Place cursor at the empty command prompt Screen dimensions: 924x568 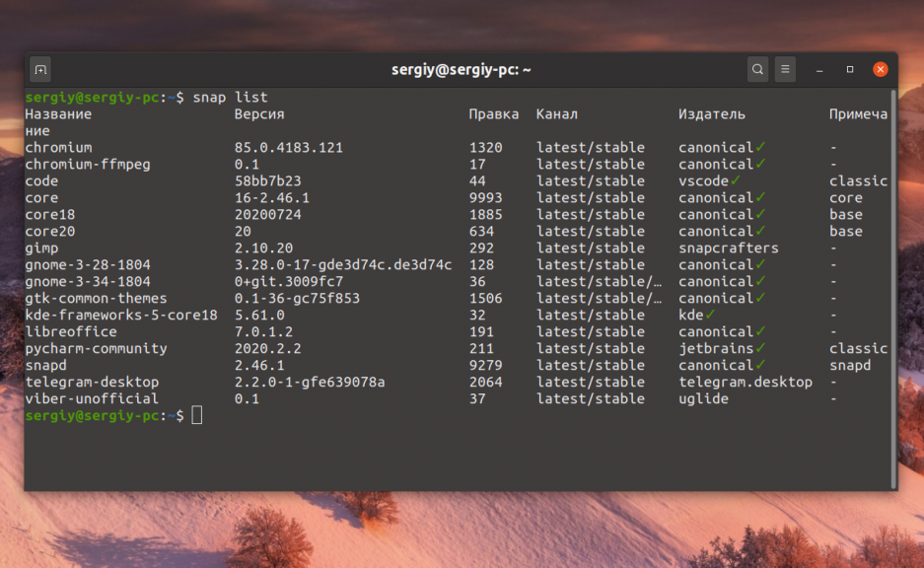pos(197,415)
